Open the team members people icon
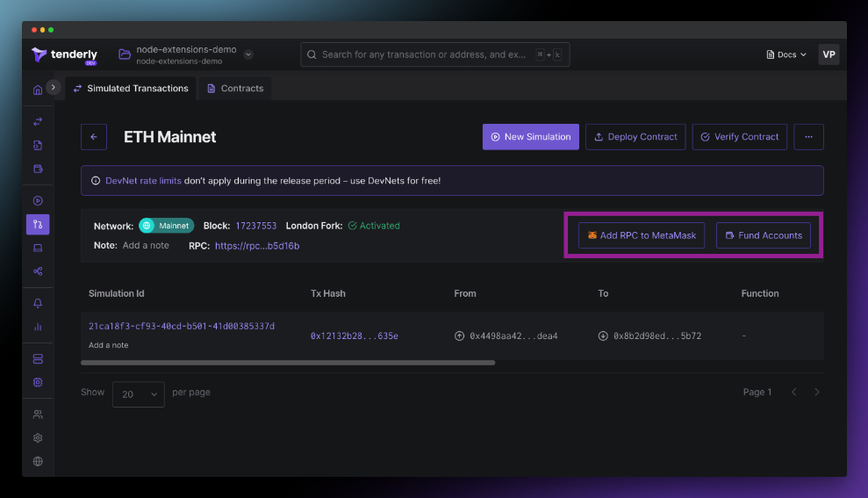868x498 pixels. (x=38, y=415)
